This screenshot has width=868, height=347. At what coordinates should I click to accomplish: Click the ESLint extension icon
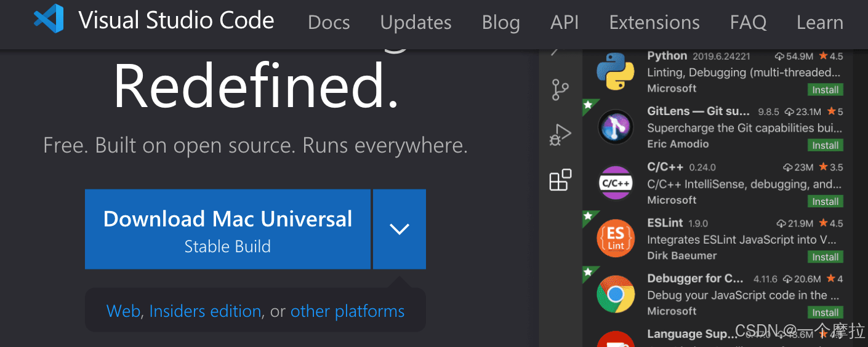(x=616, y=239)
